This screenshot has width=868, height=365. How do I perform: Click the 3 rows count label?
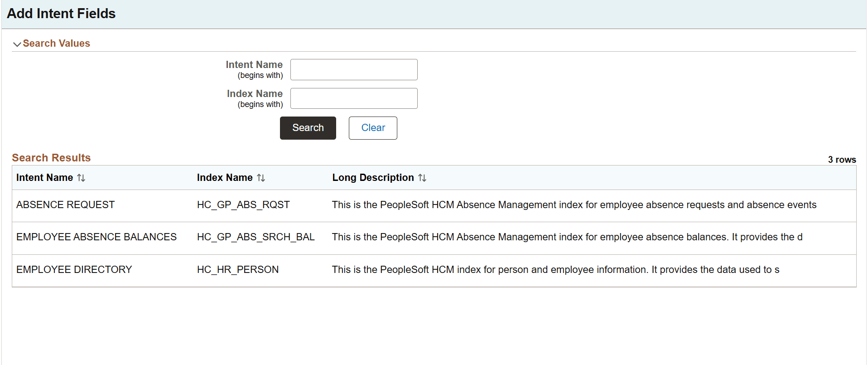click(x=842, y=160)
